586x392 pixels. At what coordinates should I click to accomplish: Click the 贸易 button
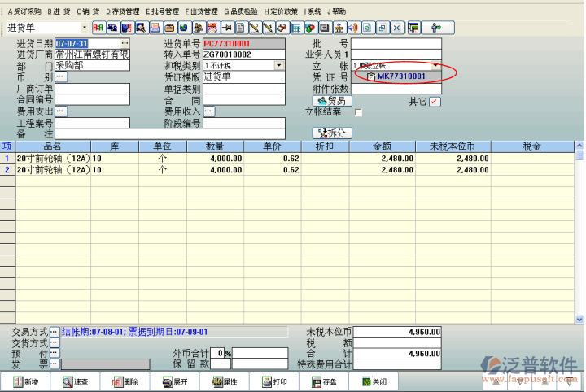(x=332, y=101)
